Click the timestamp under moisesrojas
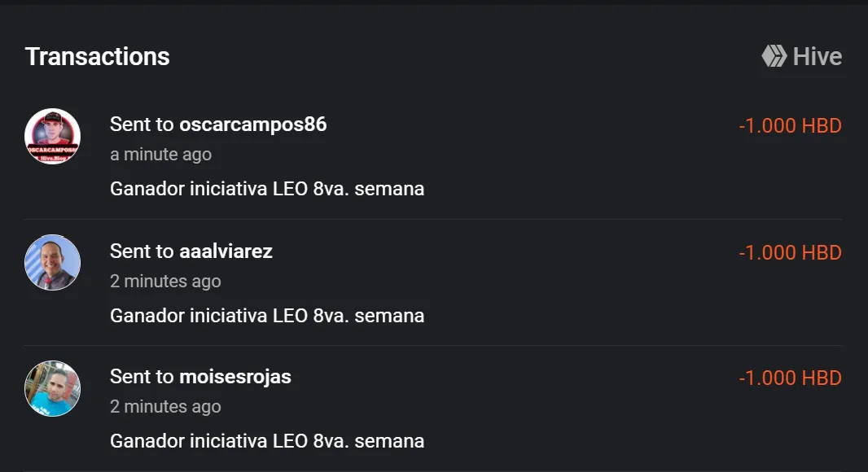The width and height of the screenshot is (868, 472). (165, 407)
